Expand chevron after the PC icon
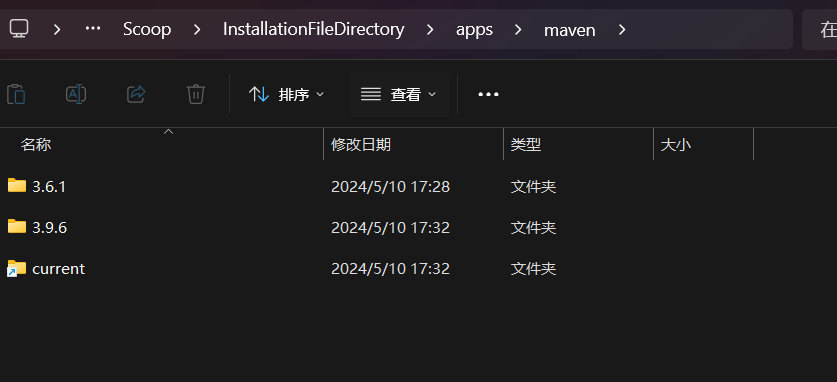Screen dimensions: 837x382 click(57, 29)
